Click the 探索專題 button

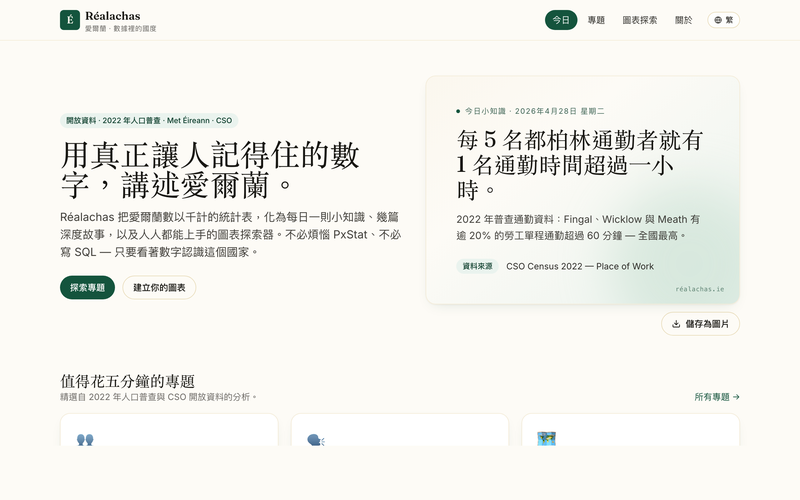(x=87, y=287)
